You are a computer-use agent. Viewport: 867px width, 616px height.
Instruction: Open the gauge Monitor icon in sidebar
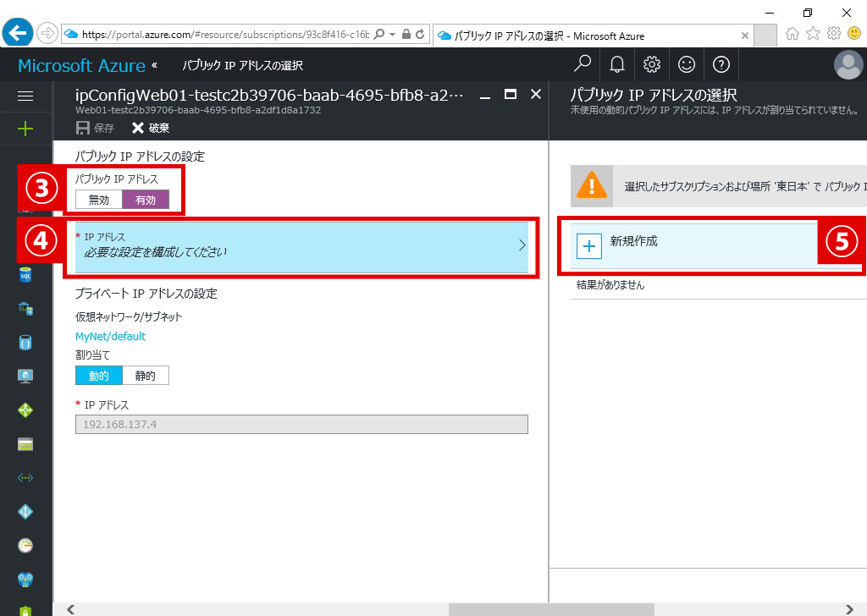click(25, 545)
